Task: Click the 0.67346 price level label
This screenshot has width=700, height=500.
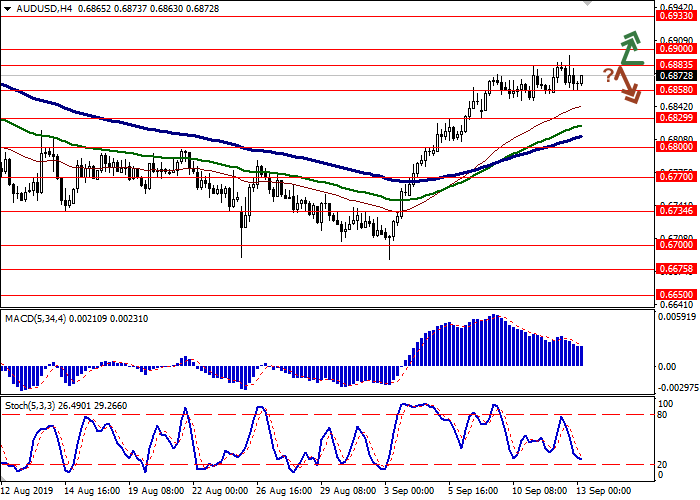Action: coord(676,211)
